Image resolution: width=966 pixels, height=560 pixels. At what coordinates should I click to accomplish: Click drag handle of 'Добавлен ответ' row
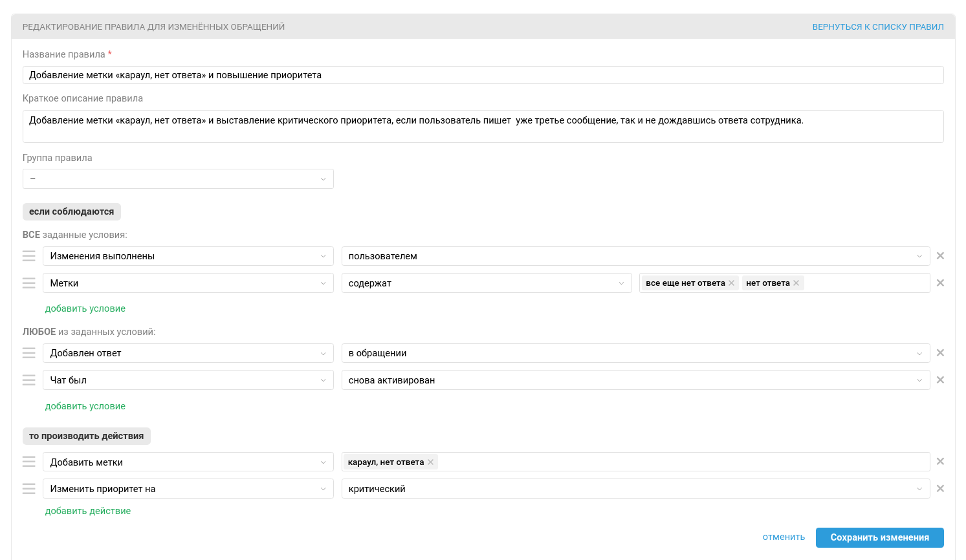click(x=29, y=353)
